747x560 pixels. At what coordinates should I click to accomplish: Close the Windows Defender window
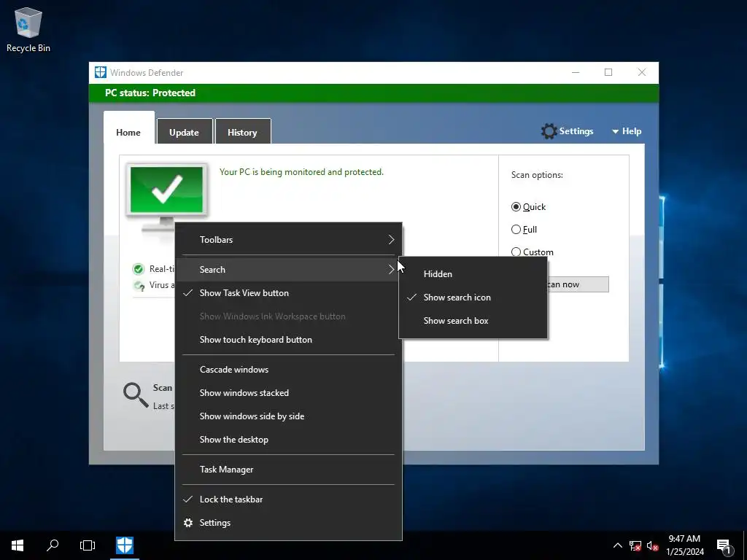(x=642, y=72)
